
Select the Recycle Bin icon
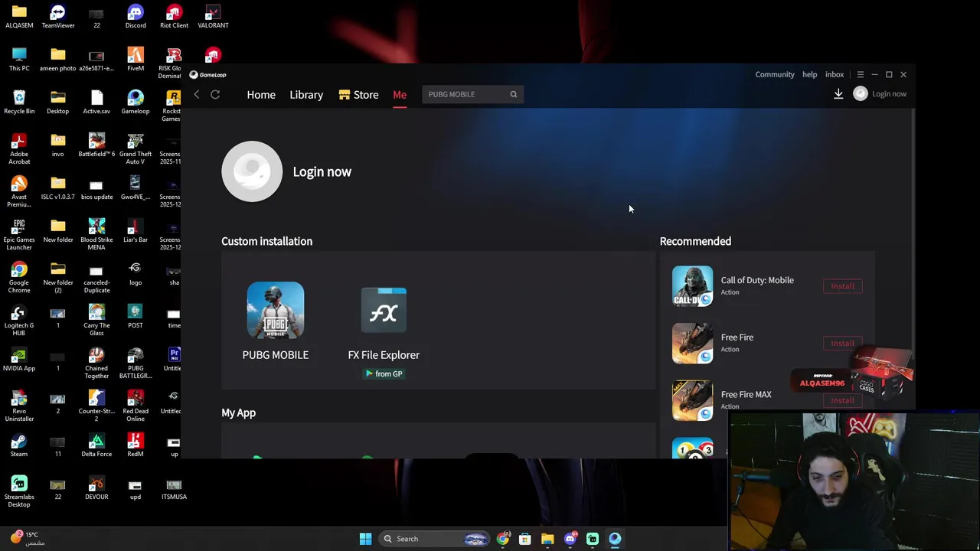pos(19,103)
